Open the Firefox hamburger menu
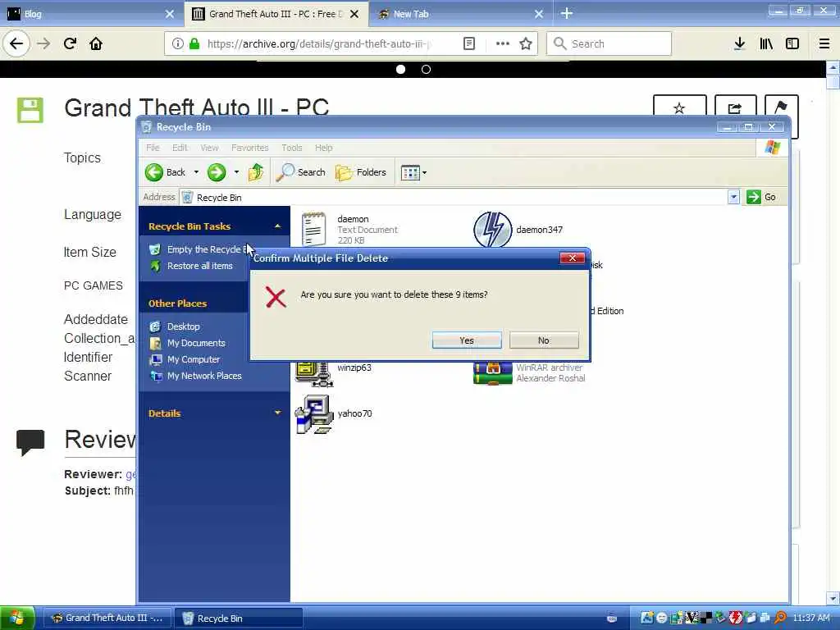Viewport: 840px width, 630px height. 824,43
